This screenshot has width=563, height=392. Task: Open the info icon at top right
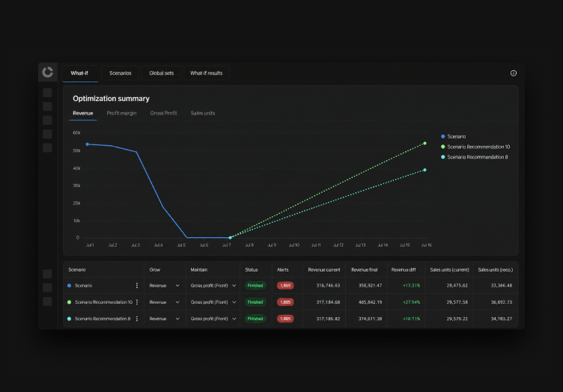tap(514, 73)
